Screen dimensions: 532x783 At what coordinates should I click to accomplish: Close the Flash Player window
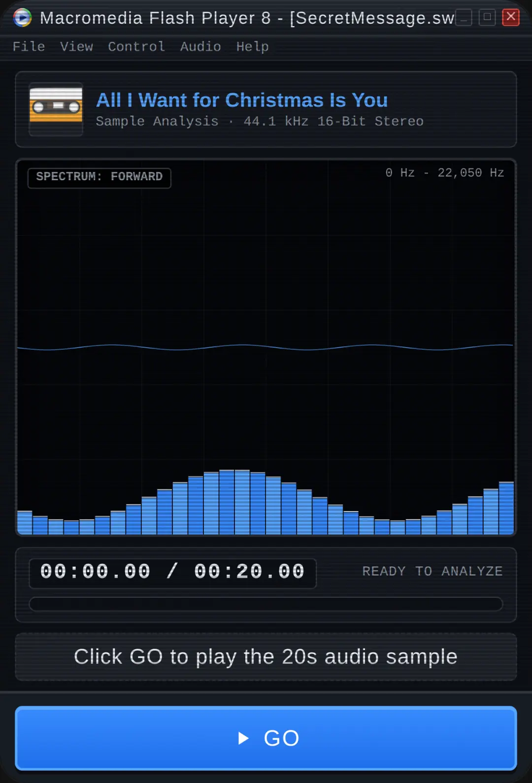[511, 18]
